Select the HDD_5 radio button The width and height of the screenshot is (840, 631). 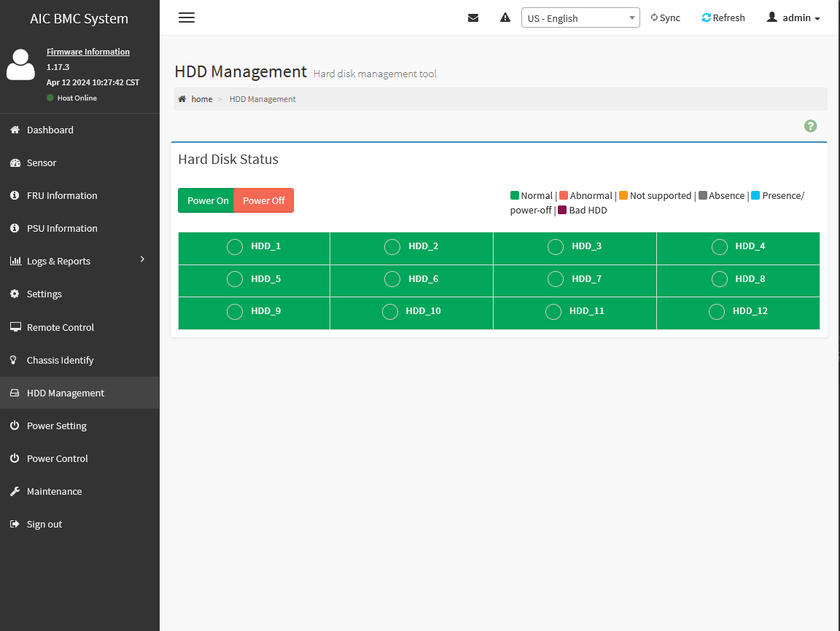(x=235, y=279)
